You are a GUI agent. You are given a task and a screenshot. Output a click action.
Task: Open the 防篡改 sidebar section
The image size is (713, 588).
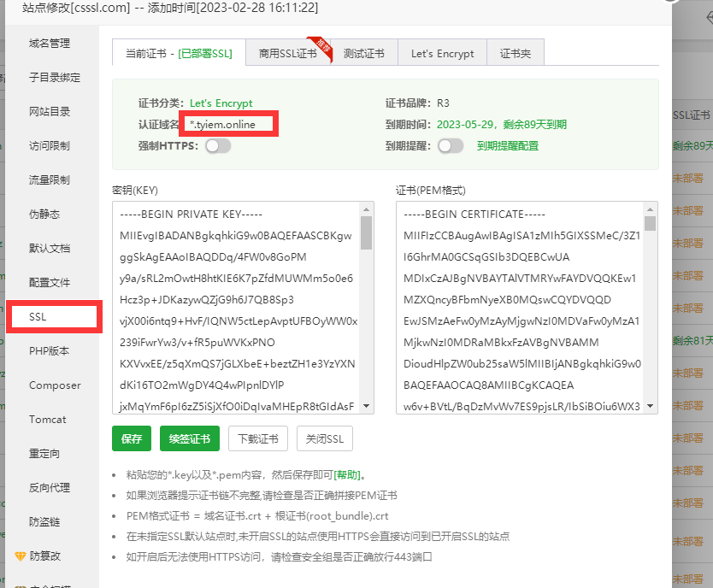coord(45,556)
